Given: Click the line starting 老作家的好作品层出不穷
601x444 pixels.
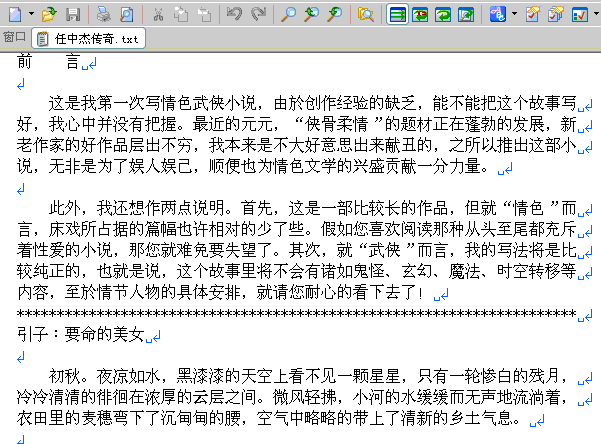Looking at the screenshot, I should [x=297, y=145].
